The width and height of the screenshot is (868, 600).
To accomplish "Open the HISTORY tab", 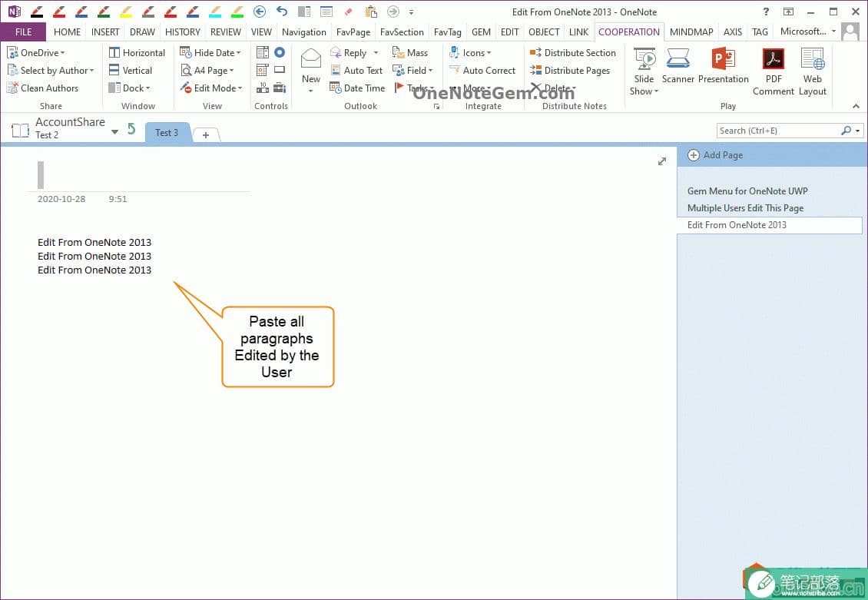I will (183, 32).
